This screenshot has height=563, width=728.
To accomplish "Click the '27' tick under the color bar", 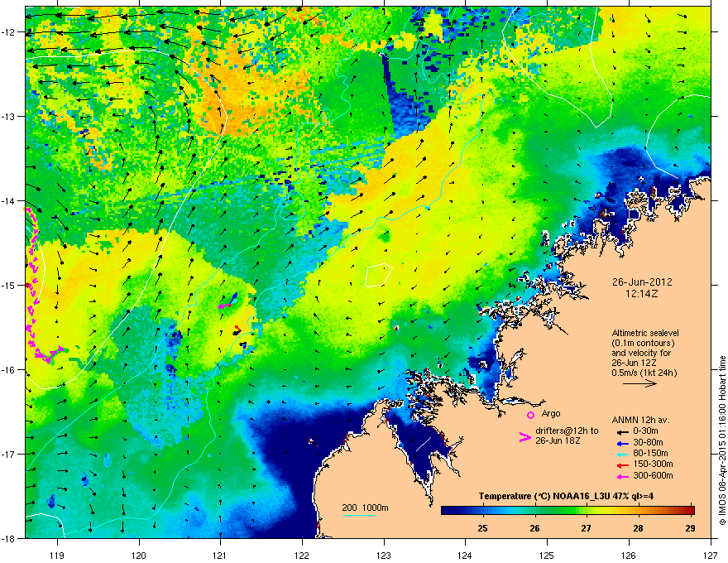I will pyautogui.click(x=587, y=528).
